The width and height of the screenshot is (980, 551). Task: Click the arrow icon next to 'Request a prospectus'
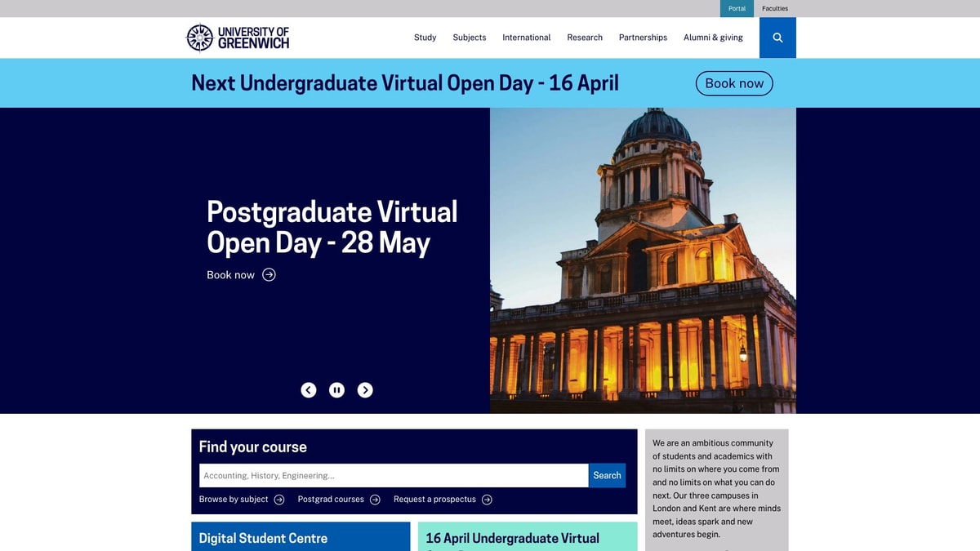[x=487, y=500]
